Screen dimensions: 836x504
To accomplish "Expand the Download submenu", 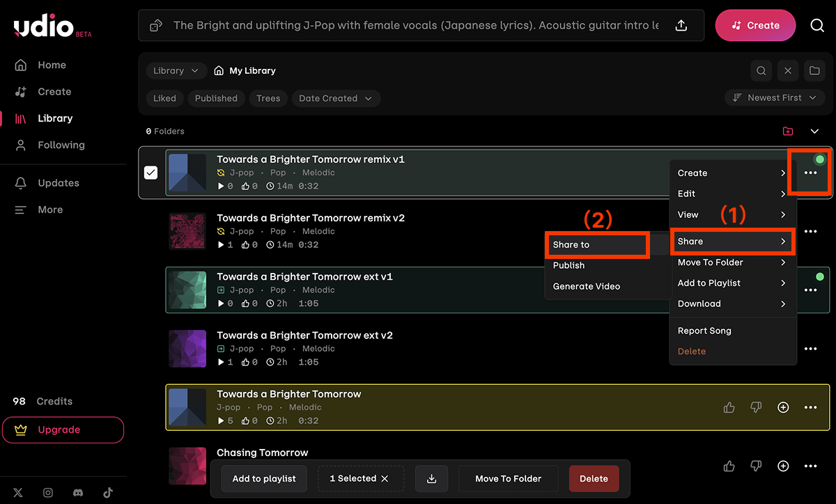I will [x=732, y=304].
